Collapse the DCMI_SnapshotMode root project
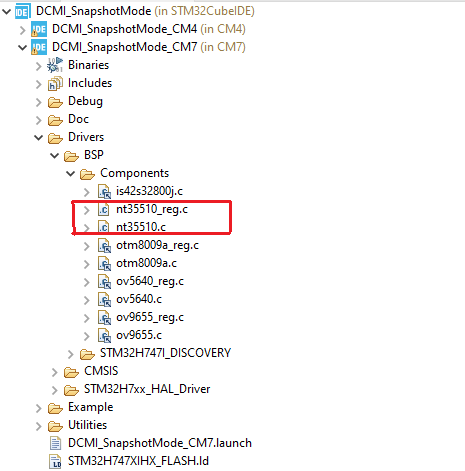 tap(7, 12)
